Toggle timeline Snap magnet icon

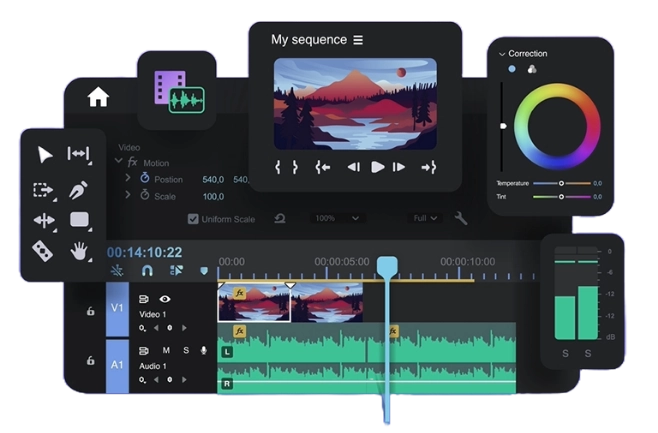(147, 271)
